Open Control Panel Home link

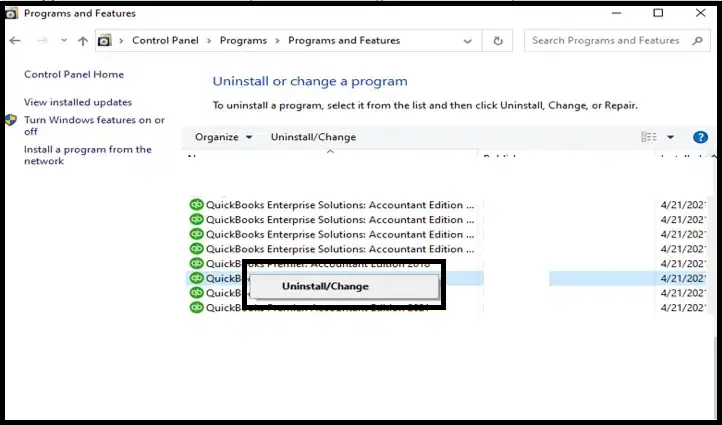tap(74, 74)
